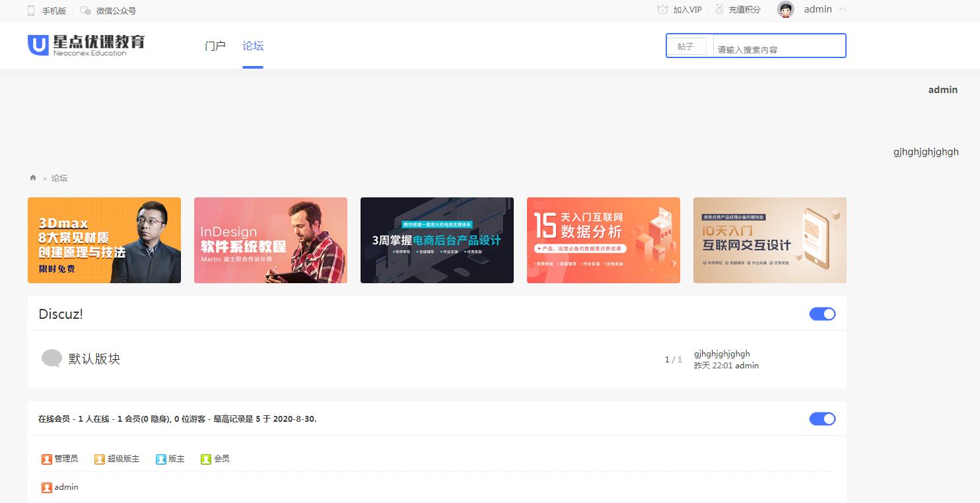
Task: Click the 默认版块 speech bubble icon
Action: tap(52, 358)
